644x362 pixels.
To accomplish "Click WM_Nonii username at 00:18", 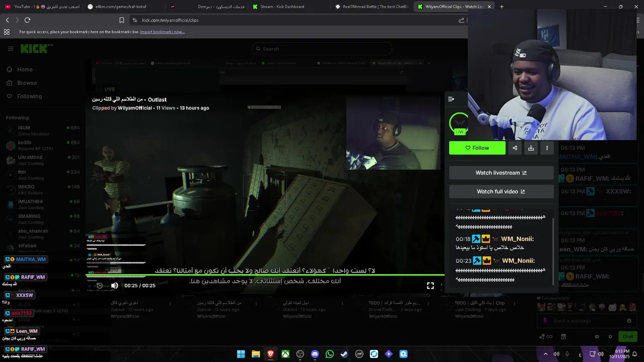I will coord(517,239).
